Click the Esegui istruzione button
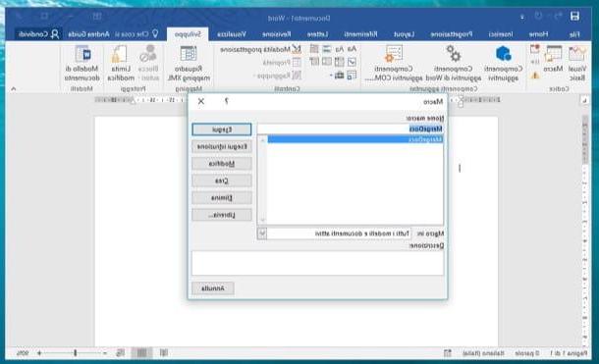Viewport: 599px width, 364px height. click(x=222, y=146)
